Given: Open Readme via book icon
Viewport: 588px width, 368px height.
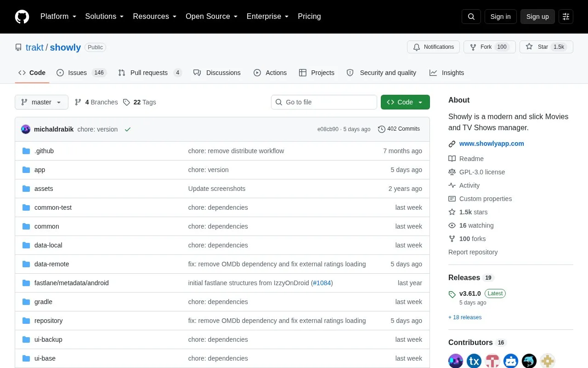Looking at the screenshot, I should click(x=452, y=159).
